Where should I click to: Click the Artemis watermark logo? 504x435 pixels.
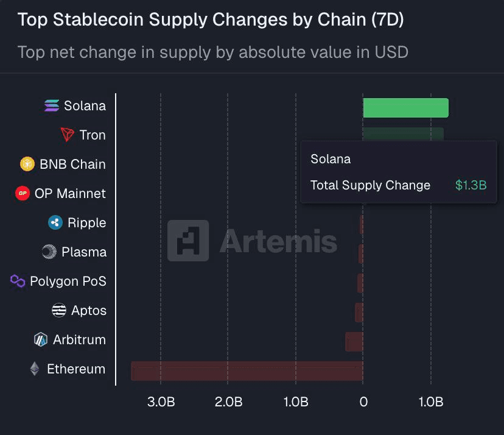pos(188,241)
